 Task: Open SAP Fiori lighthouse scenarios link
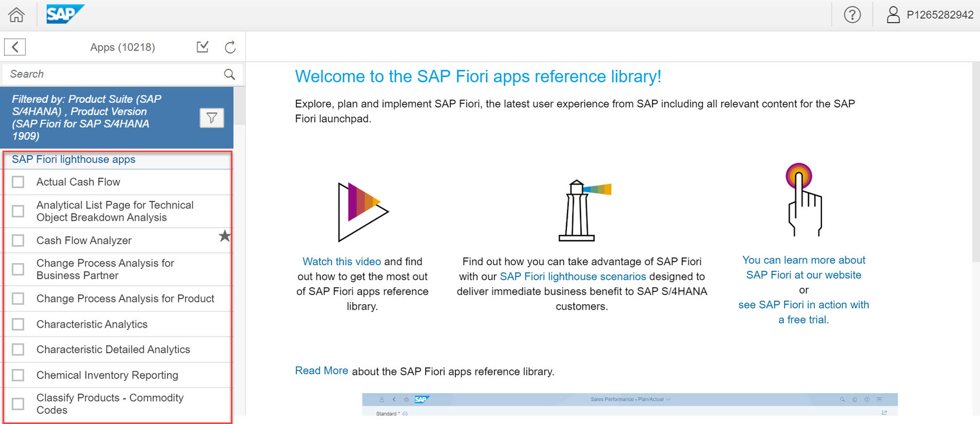[x=573, y=276]
